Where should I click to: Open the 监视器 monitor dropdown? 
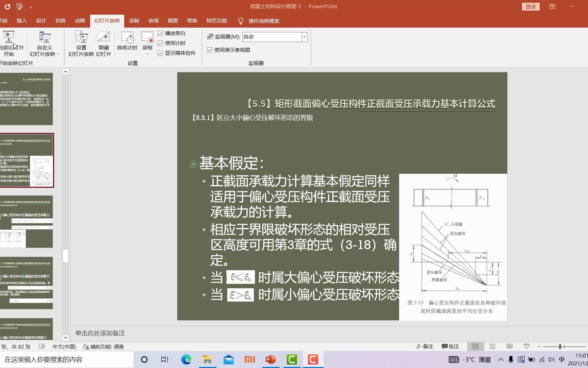(304, 37)
